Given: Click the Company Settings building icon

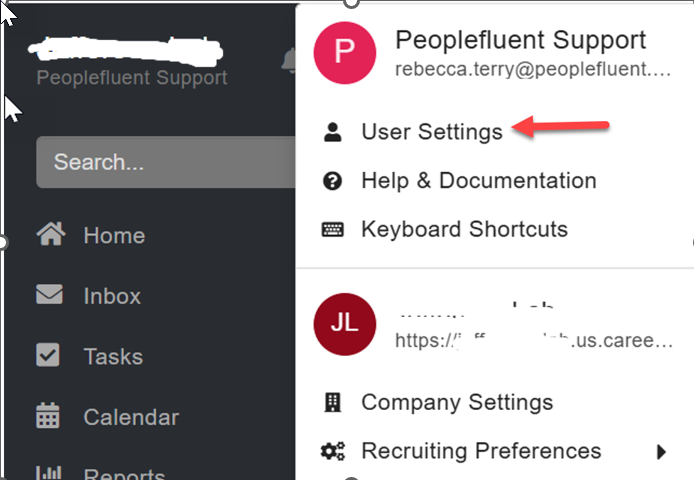Looking at the screenshot, I should (x=332, y=403).
